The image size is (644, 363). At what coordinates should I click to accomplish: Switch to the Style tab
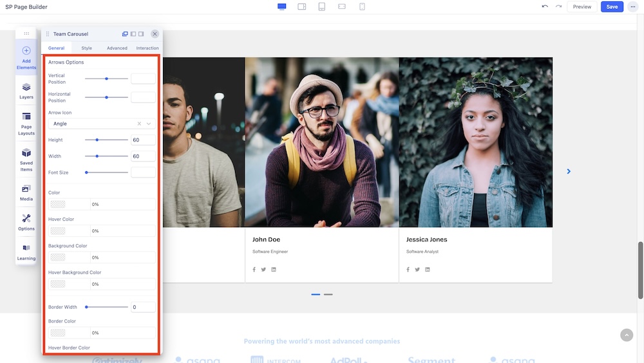(86, 48)
